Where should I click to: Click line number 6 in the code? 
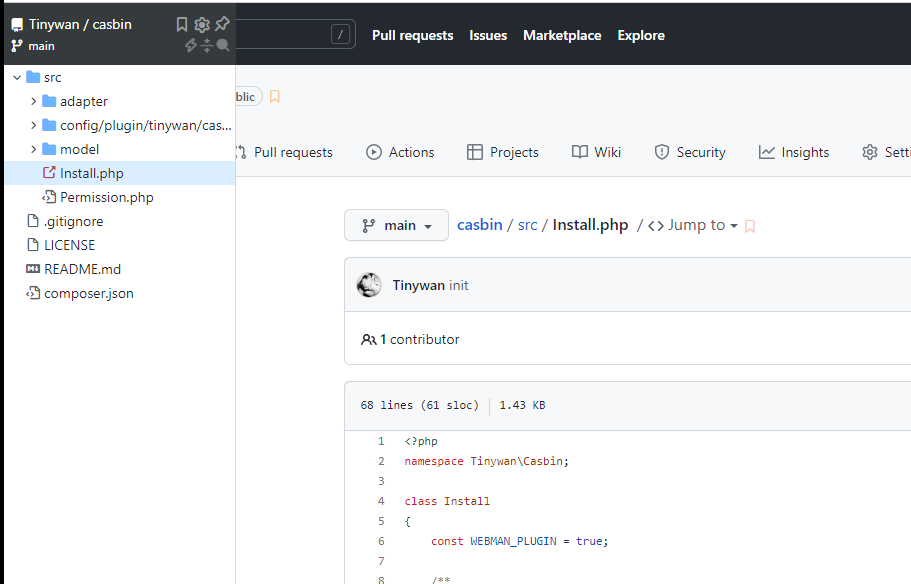tap(381, 541)
